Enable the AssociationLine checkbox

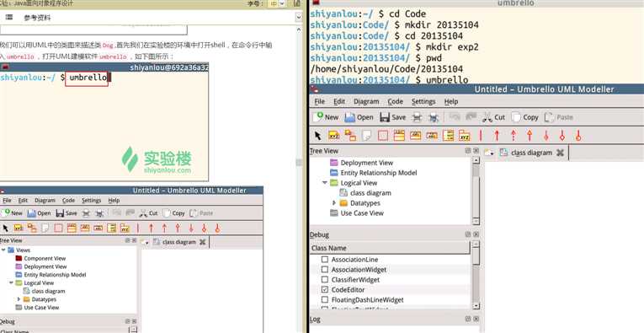tap(325, 260)
